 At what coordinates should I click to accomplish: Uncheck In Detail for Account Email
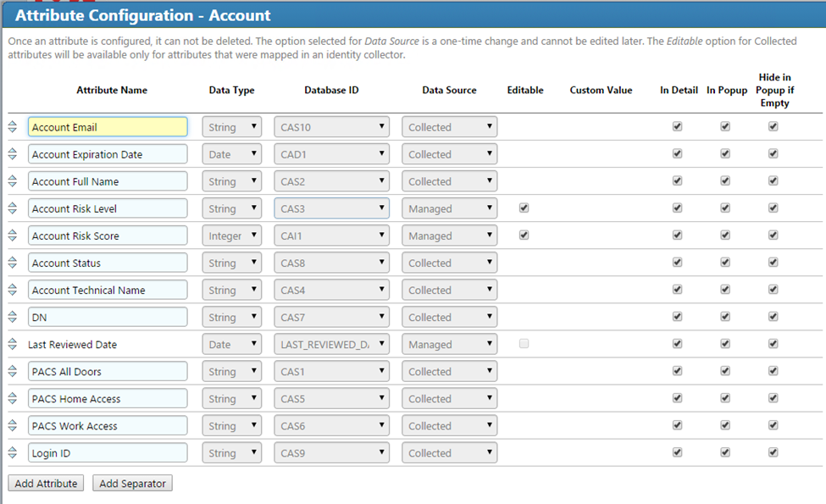677,125
